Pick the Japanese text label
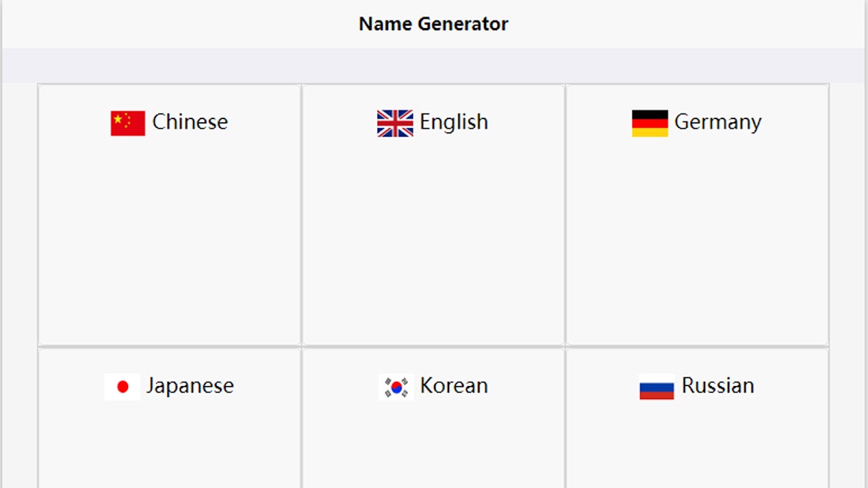Screen dimensions: 868x488 190,386
